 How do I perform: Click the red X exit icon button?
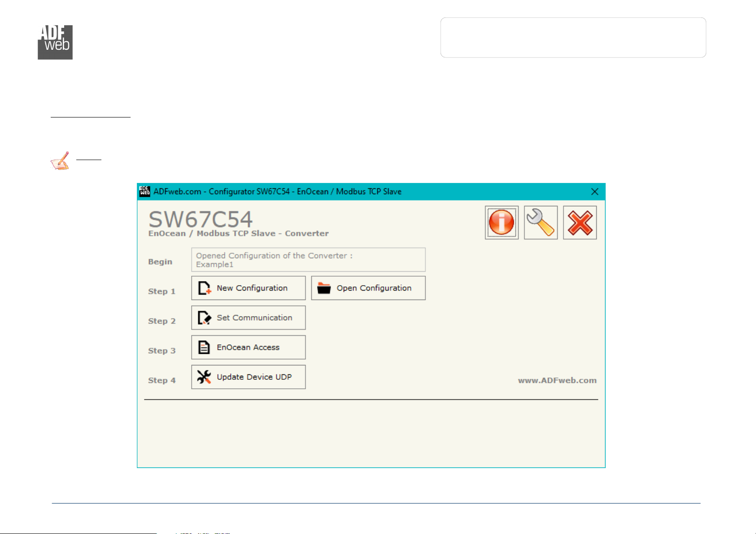click(x=580, y=222)
